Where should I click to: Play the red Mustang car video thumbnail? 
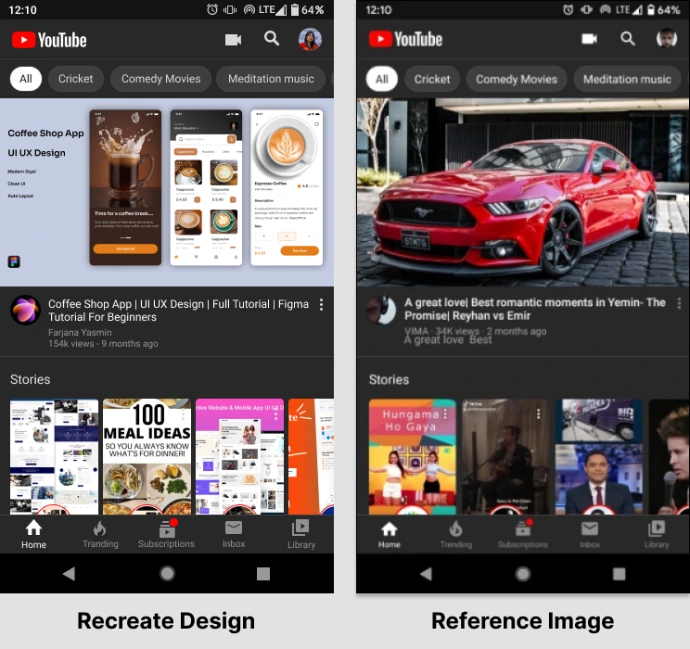pyautogui.click(x=522, y=192)
